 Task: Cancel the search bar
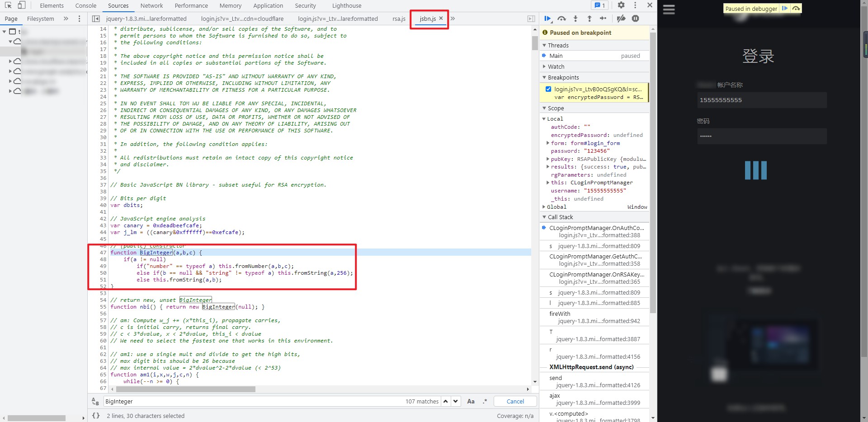click(x=515, y=401)
